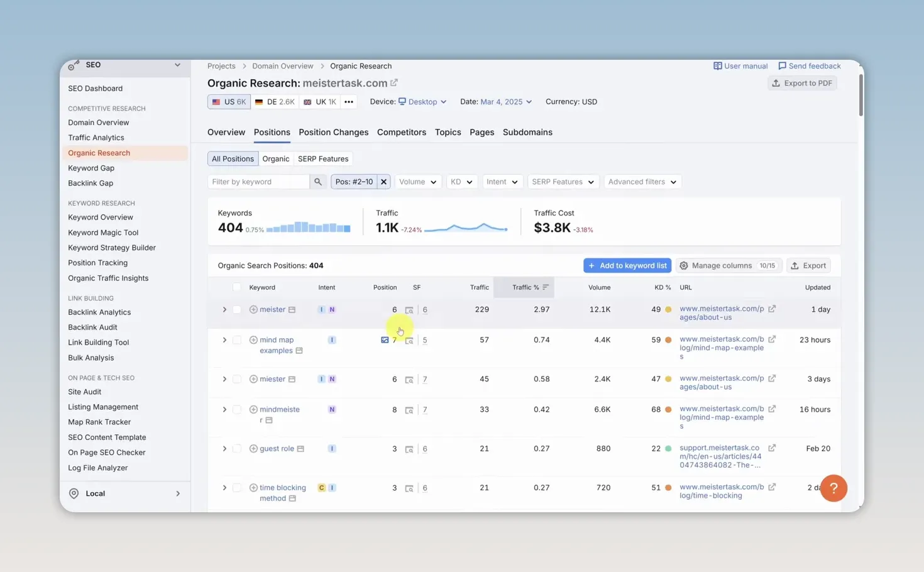Open external URL icon for time-blocking URL row
Image resolution: width=924 pixels, height=572 pixels.
pyautogui.click(x=772, y=487)
